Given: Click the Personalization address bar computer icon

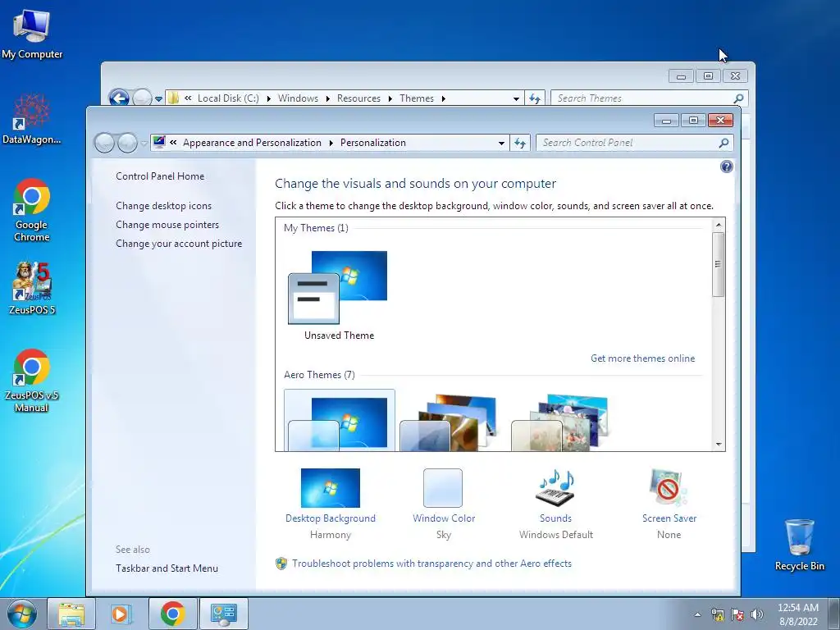Looking at the screenshot, I should 159,143.
